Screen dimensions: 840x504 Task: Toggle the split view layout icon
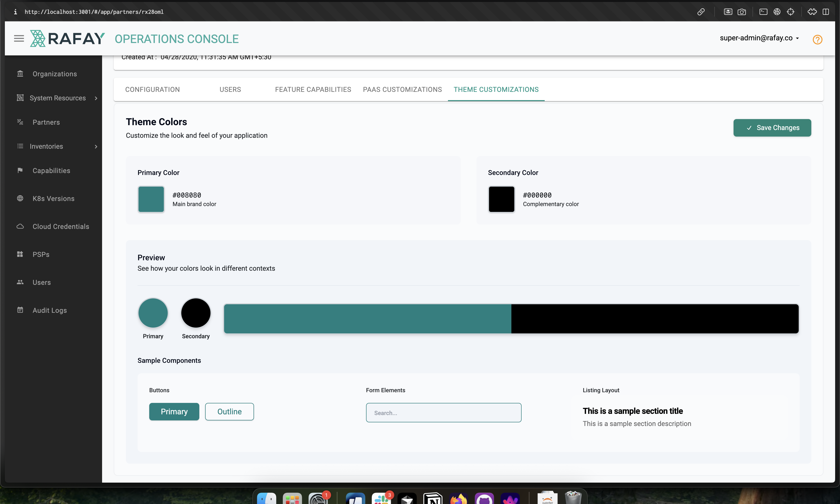[826, 12]
